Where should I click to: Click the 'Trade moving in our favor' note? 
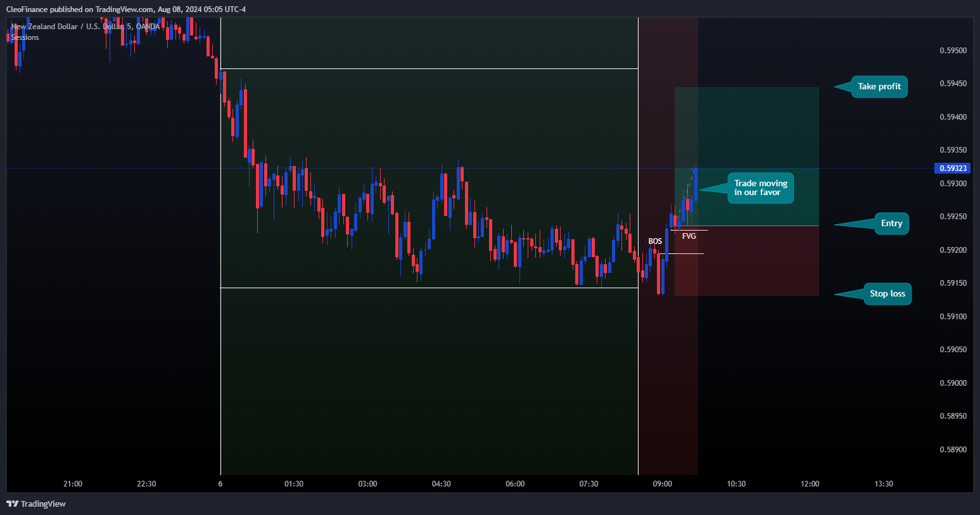point(760,188)
